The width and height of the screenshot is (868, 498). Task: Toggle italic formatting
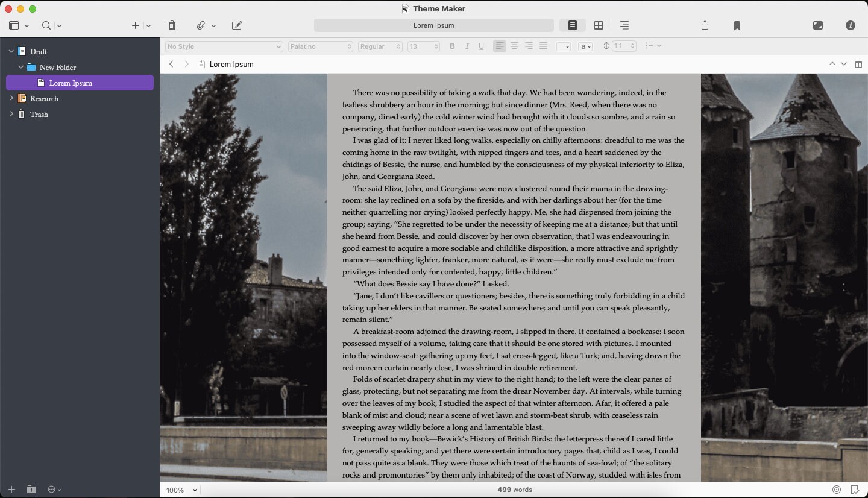pos(467,46)
